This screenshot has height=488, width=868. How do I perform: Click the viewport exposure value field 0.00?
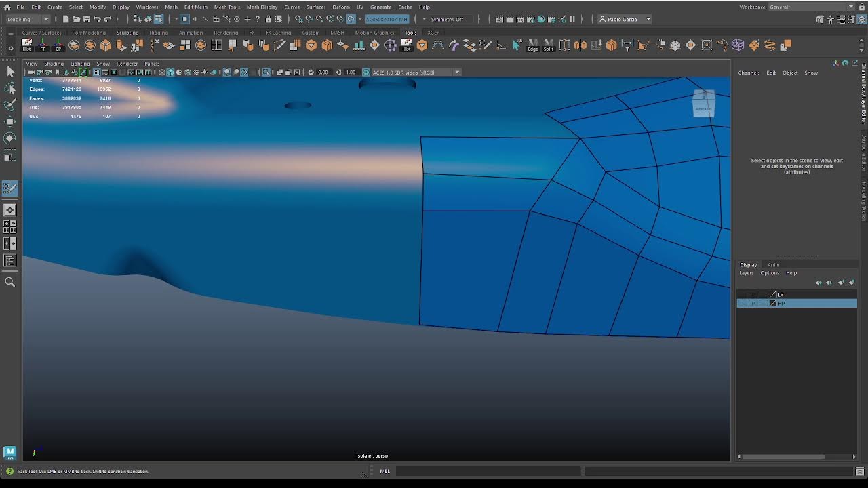pos(323,72)
